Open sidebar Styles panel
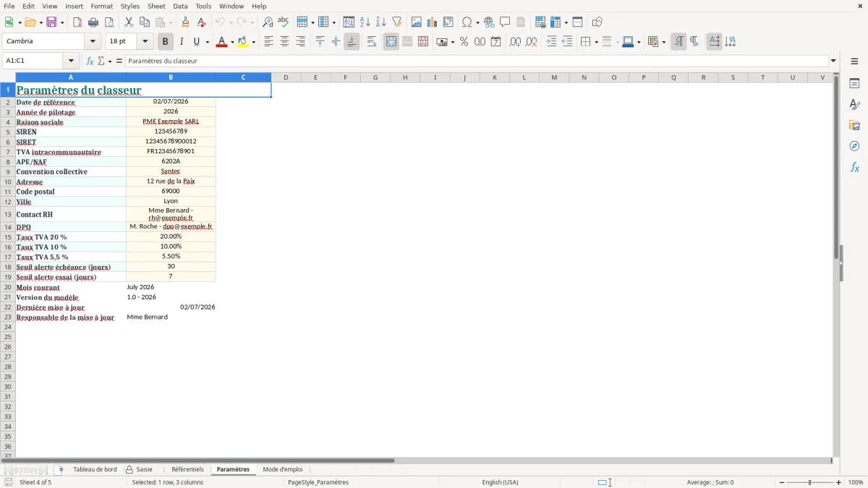Image resolution: width=868 pixels, height=488 pixels. coord(854,104)
